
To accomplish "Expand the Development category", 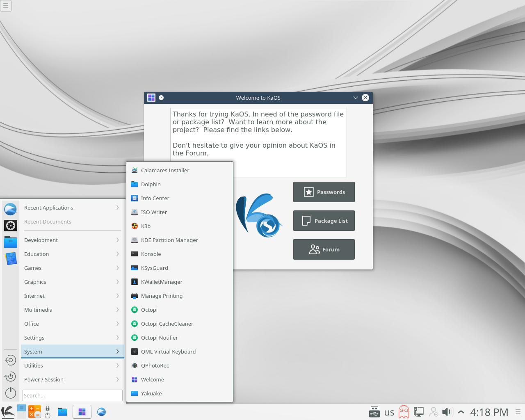I will pos(72,240).
